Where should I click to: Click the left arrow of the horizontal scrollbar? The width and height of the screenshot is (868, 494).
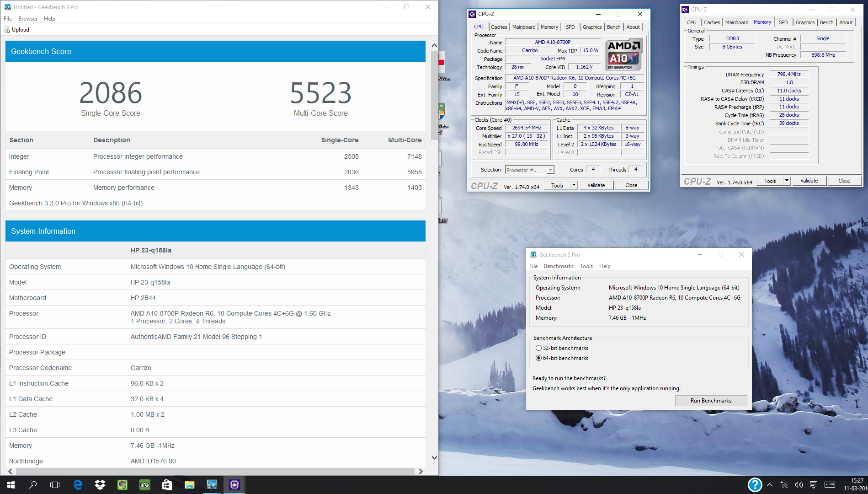click(10, 471)
